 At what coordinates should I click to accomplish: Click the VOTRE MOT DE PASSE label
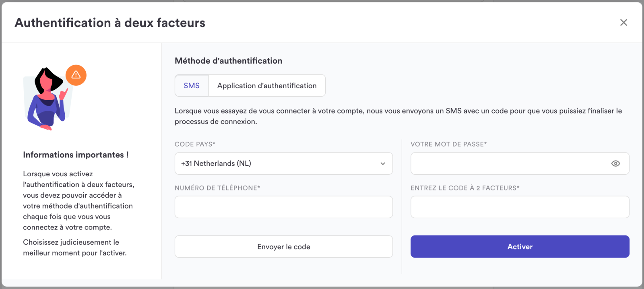(x=449, y=144)
